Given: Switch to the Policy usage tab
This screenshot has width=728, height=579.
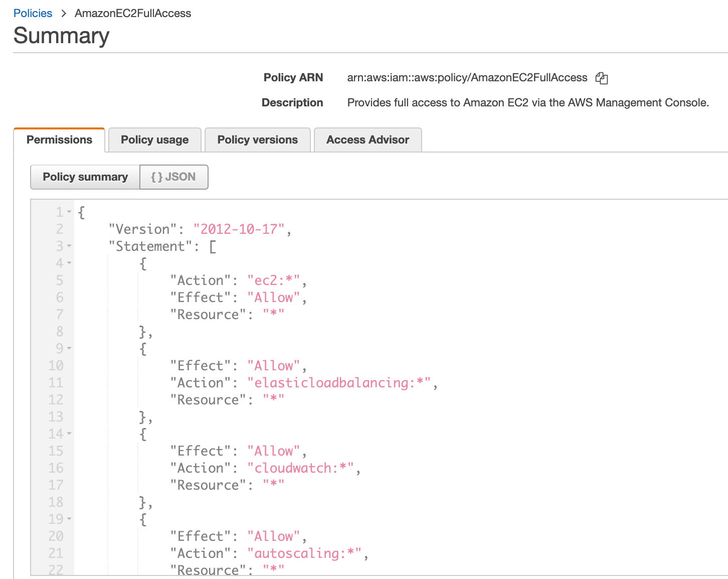Looking at the screenshot, I should coord(154,139).
